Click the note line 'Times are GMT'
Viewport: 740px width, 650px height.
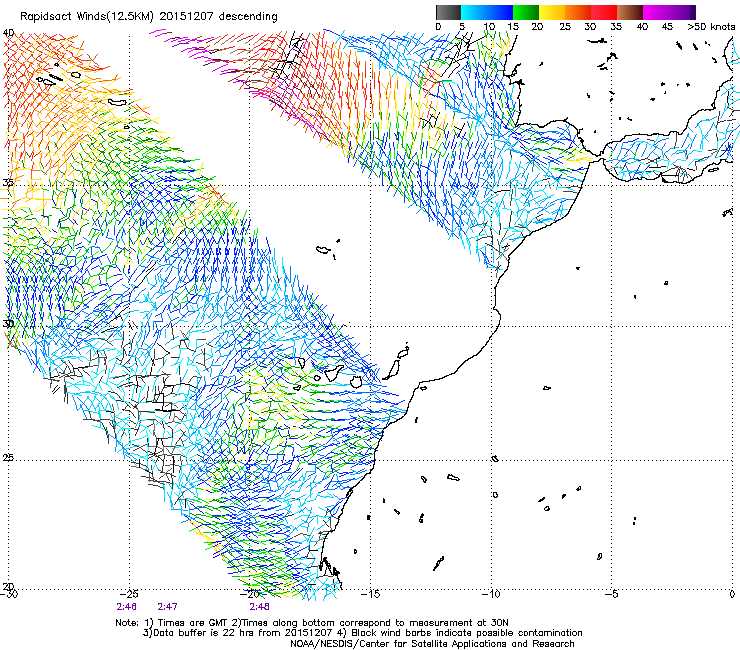(194, 623)
